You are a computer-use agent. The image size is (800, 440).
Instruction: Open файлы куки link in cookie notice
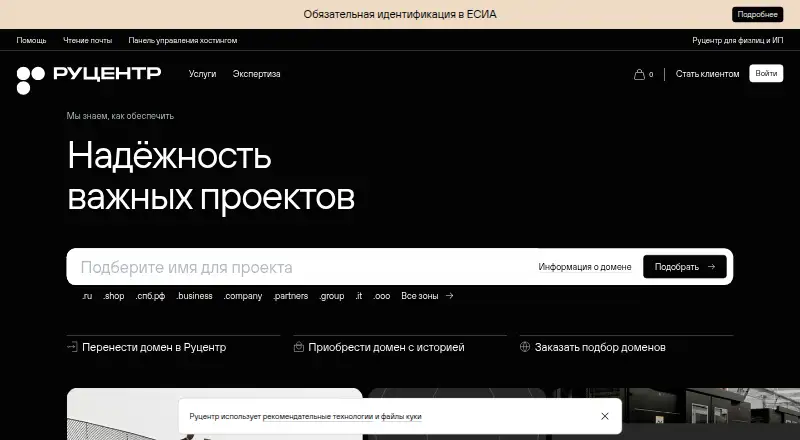pos(401,417)
